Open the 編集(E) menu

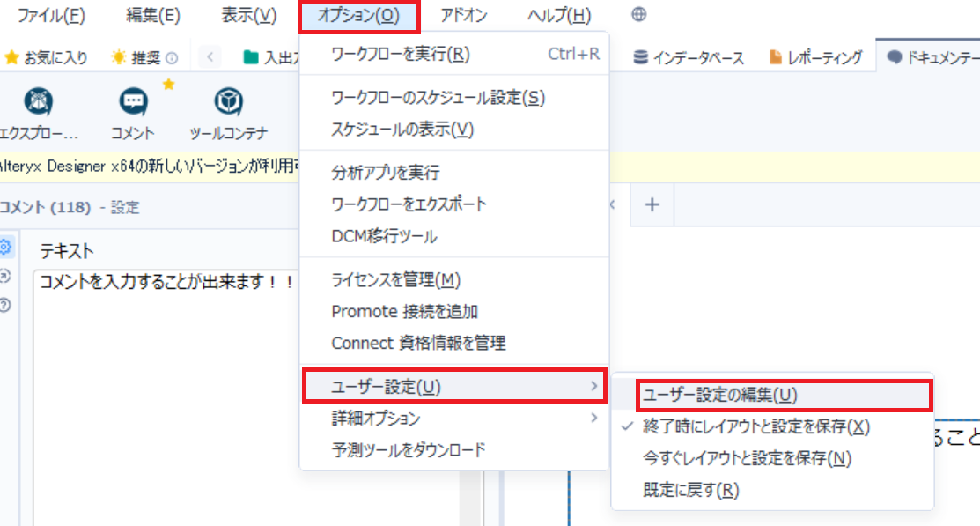point(153,15)
